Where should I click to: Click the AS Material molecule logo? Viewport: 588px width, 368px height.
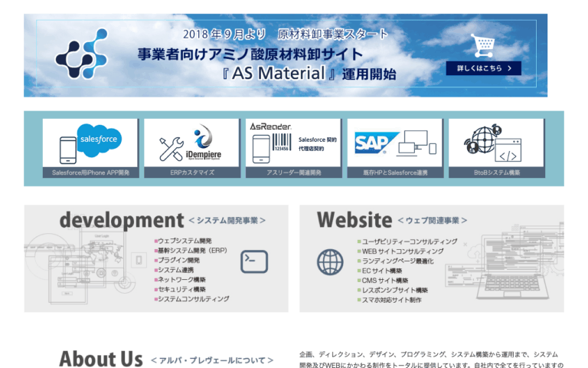pyautogui.click(x=82, y=54)
